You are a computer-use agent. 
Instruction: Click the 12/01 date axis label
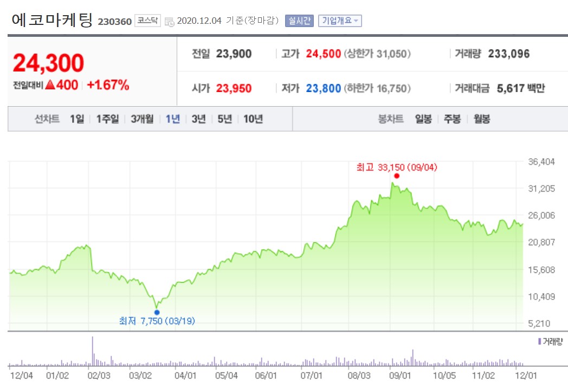pyautogui.click(x=526, y=376)
